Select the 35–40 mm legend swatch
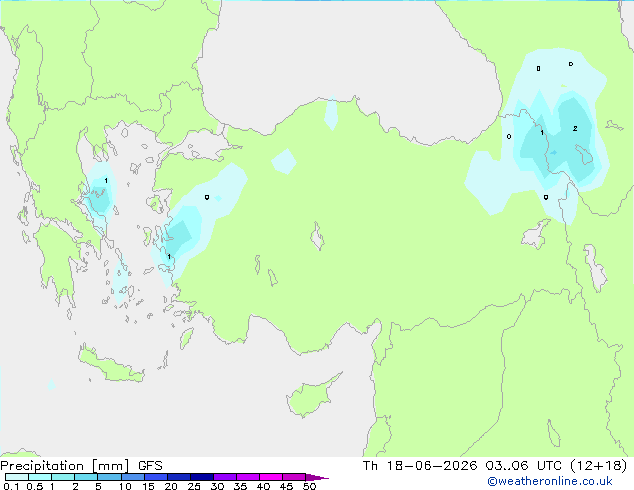The width and height of the screenshot is (634, 490). (248, 477)
